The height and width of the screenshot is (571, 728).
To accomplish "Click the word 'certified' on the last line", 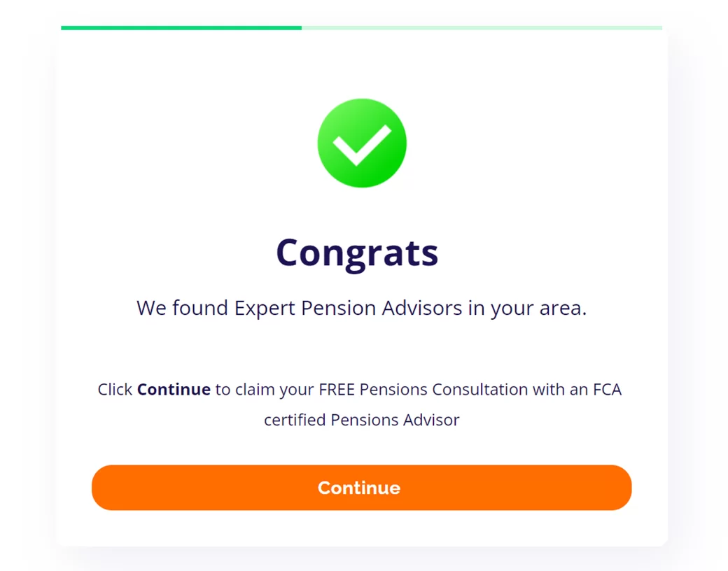I will (x=295, y=420).
